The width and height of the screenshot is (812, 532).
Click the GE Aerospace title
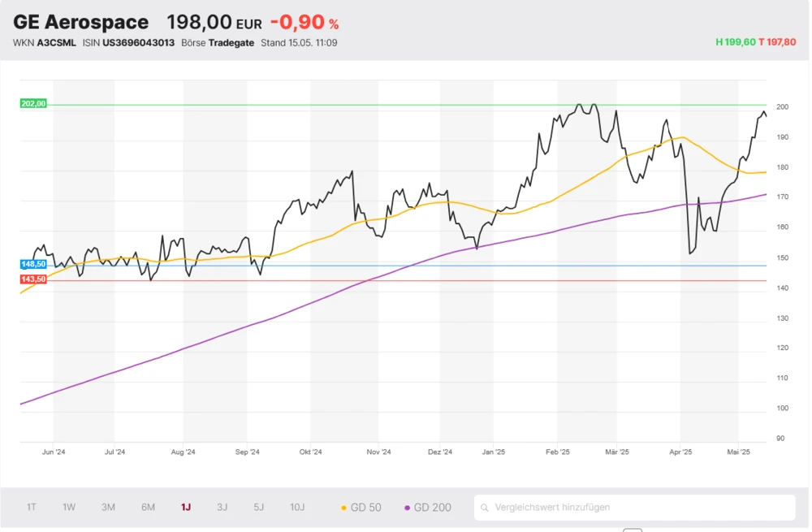(81, 22)
